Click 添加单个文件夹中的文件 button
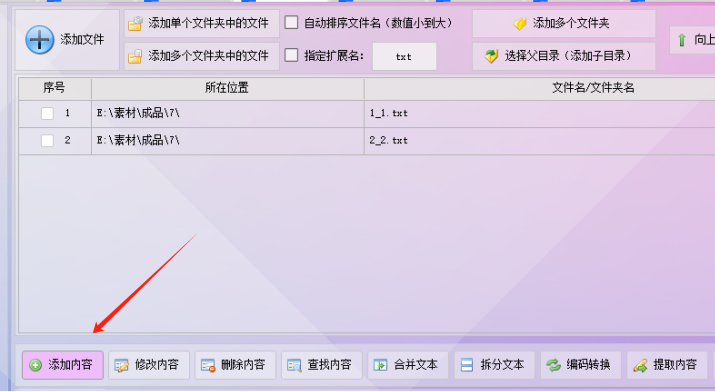The width and height of the screenshot is (715, 392). pos(202,23)
